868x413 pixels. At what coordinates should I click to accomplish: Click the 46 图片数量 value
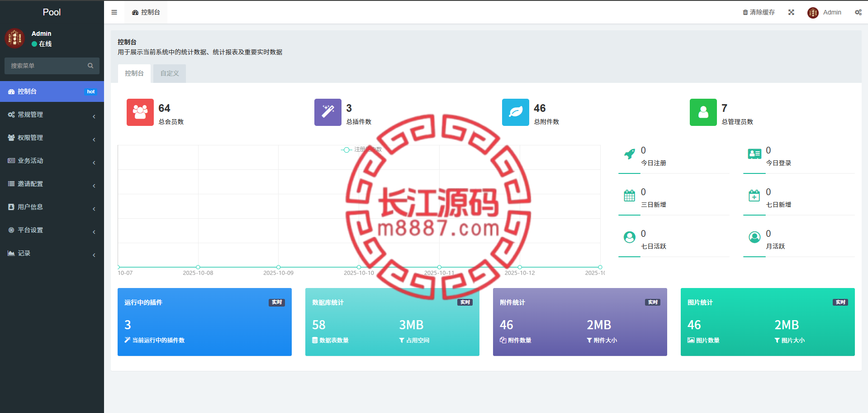click(x=694, y=325)
